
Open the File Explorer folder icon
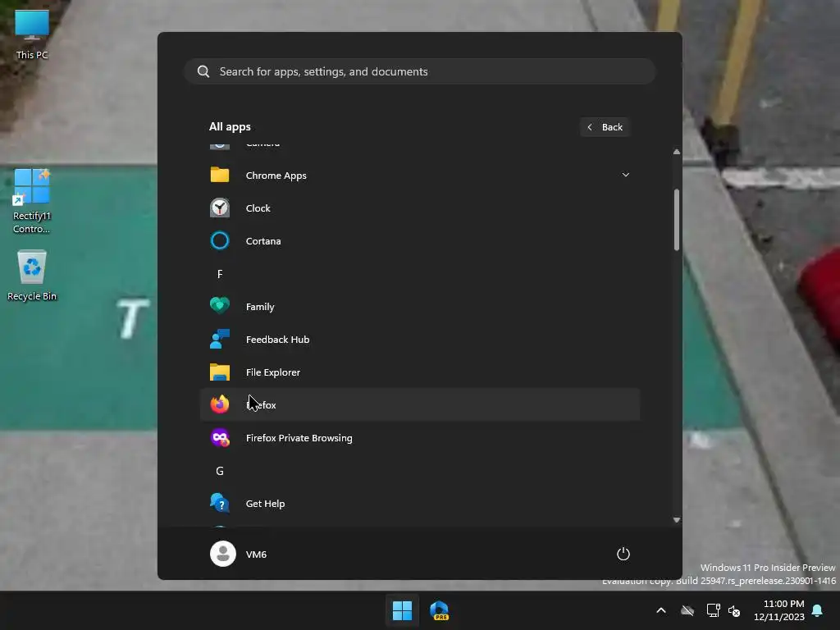pyautogui.click(x=220, y=372)
